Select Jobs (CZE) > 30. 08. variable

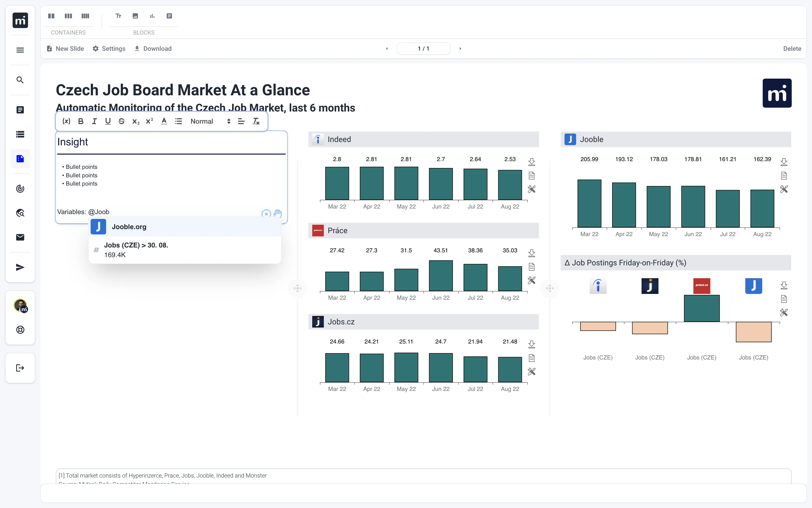tap(185, 250)
